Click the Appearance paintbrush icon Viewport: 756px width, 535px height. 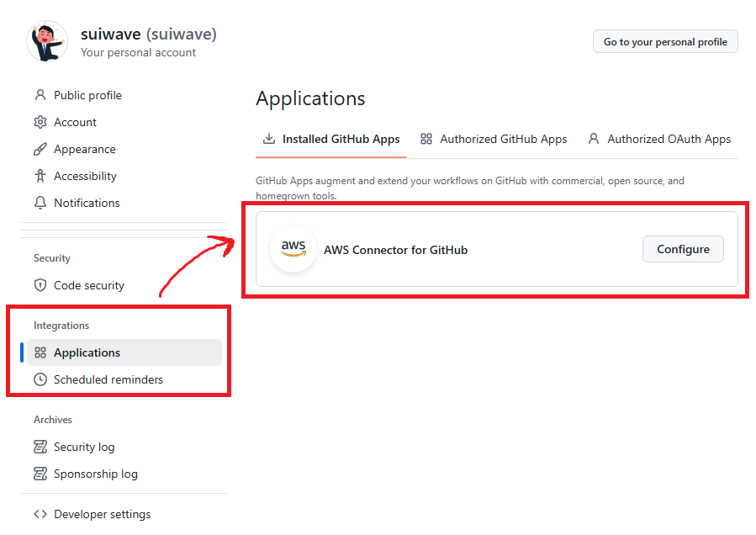(x=40, y=149)
